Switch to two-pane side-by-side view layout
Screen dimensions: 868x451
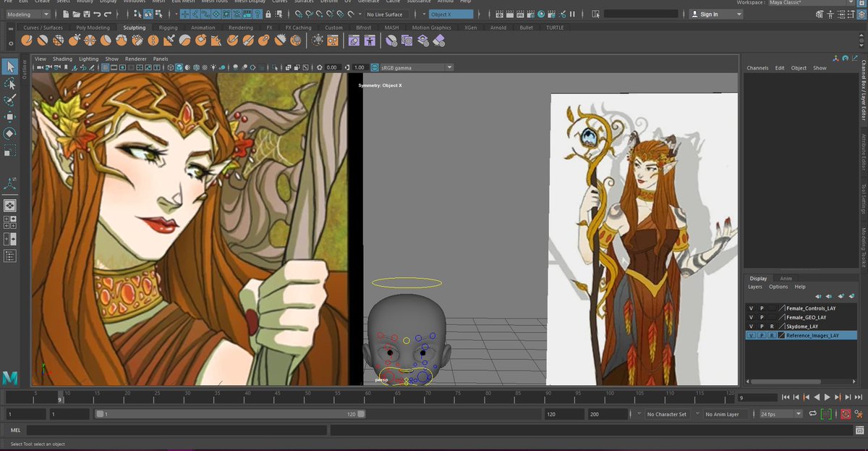pyautogui.click(x=10, y=239)
